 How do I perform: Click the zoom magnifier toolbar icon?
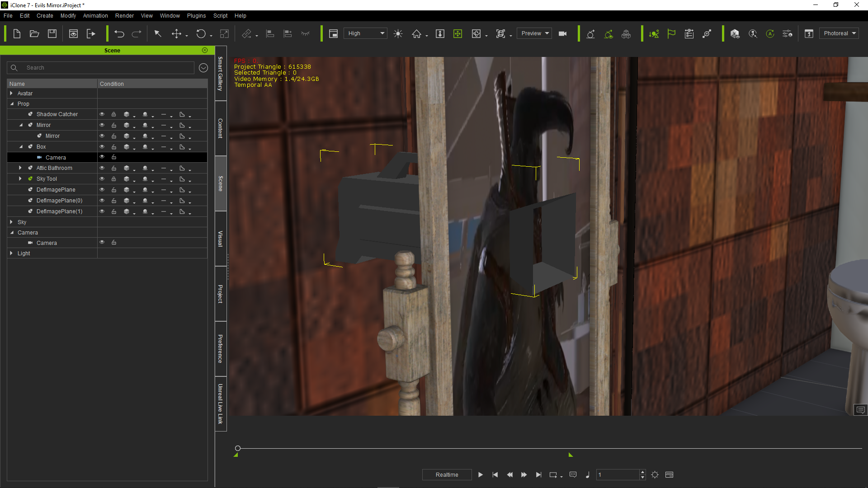tap(753, 33)
